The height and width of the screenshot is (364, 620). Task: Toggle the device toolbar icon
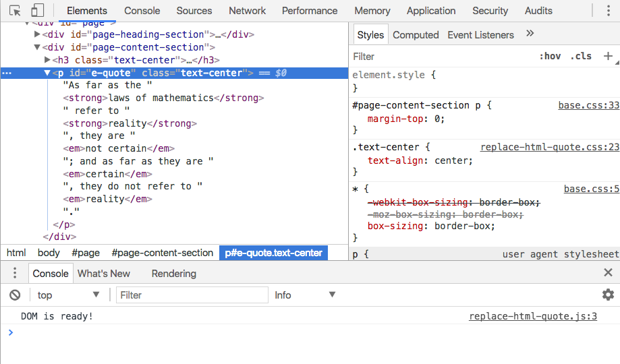(37, 11)
